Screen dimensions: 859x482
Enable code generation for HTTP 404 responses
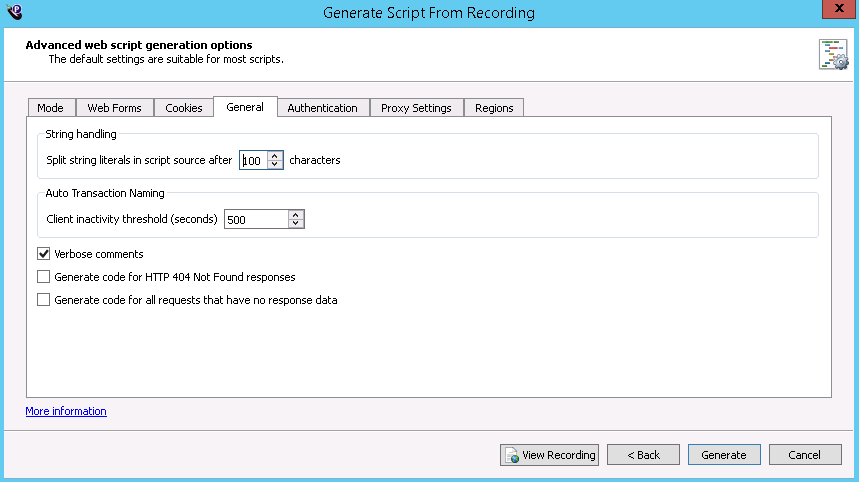tap(43, 277)
